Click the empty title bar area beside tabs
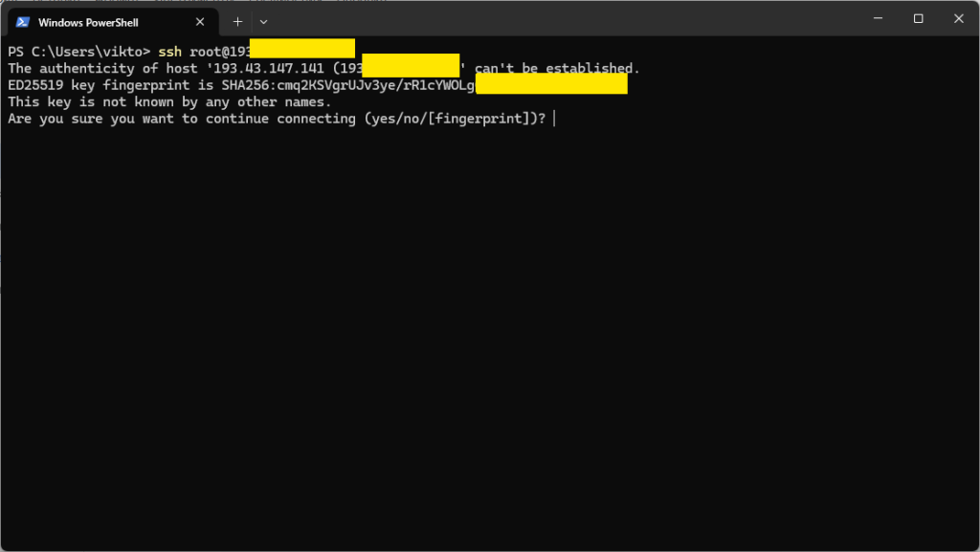The height and width of the screenshot is (552, 980). [563, 19]
